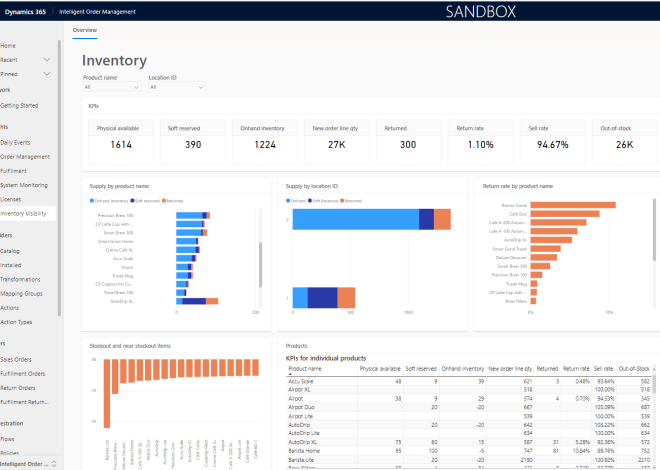The height and width of the screenshot is (470, 660).
Task: Open Order Management in sidebar
Action: [25, 157]
